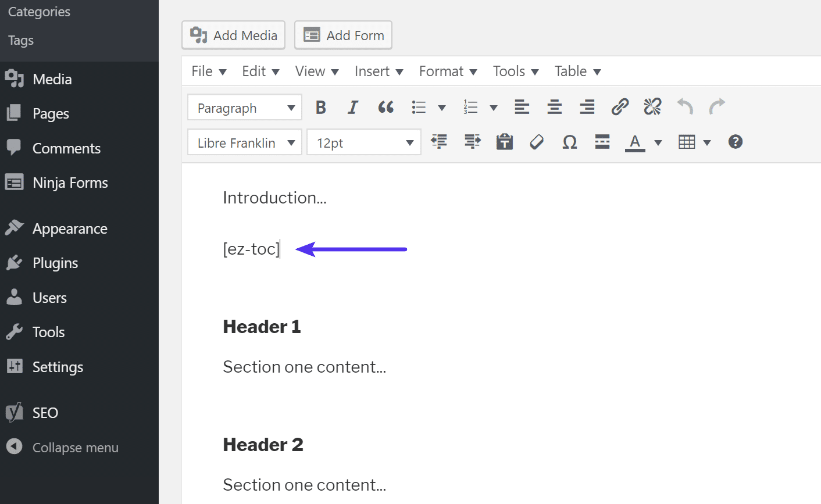Toggle paste as text mode
This screenshot has height=504, width=821.
pos(504,142)
